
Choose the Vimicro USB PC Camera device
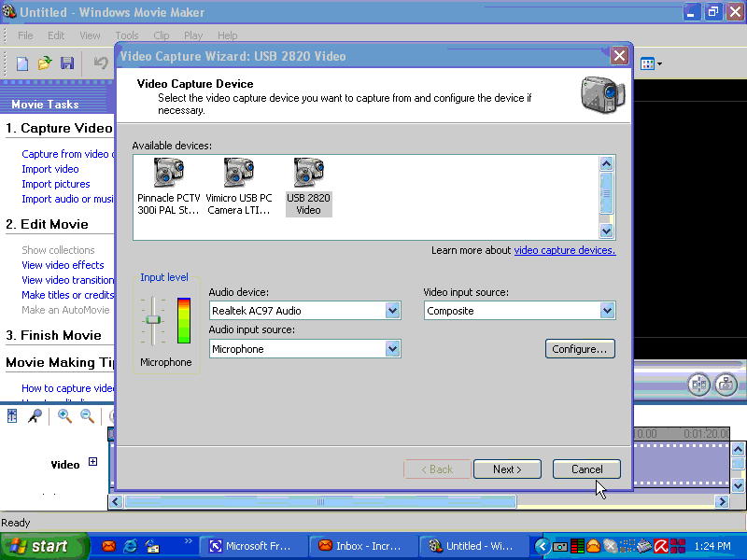[239, 187]
